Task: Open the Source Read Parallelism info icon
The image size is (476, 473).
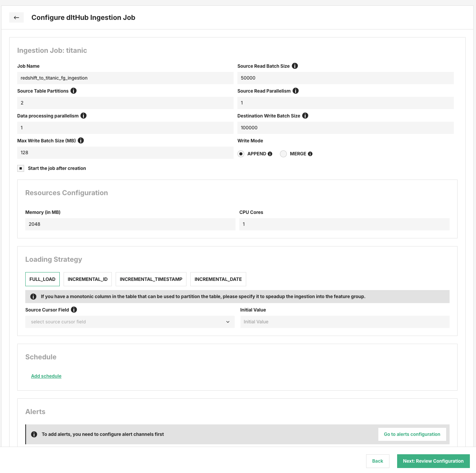Action: tap(296, 91)
